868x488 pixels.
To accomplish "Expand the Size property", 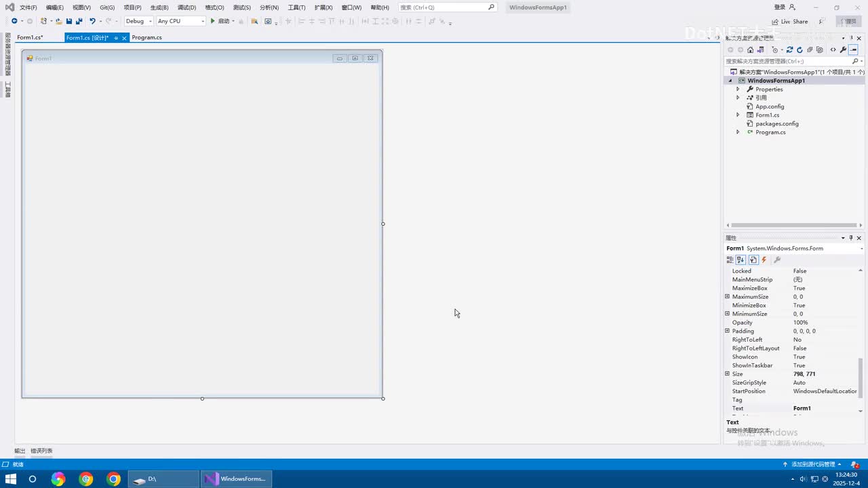I will point(728,374).
